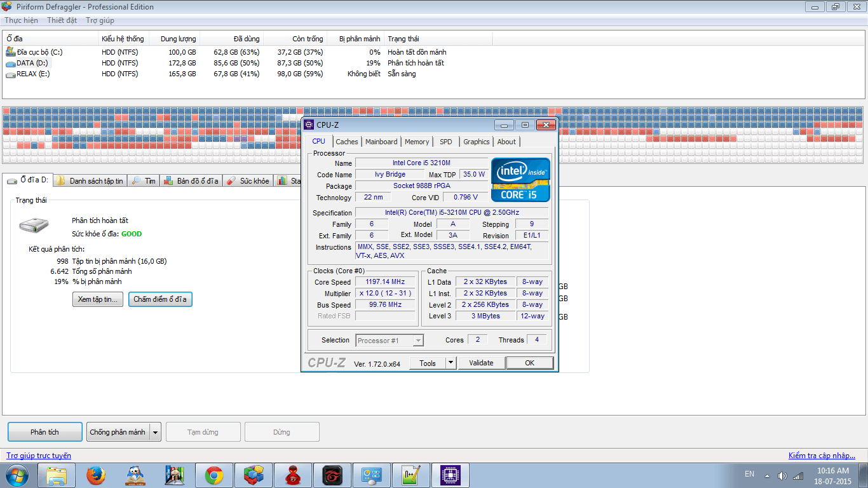The height and width of the screenshot is (488, 868).
Task: Click the red hooded figure taskbar icon
Action: pos(293,475)
